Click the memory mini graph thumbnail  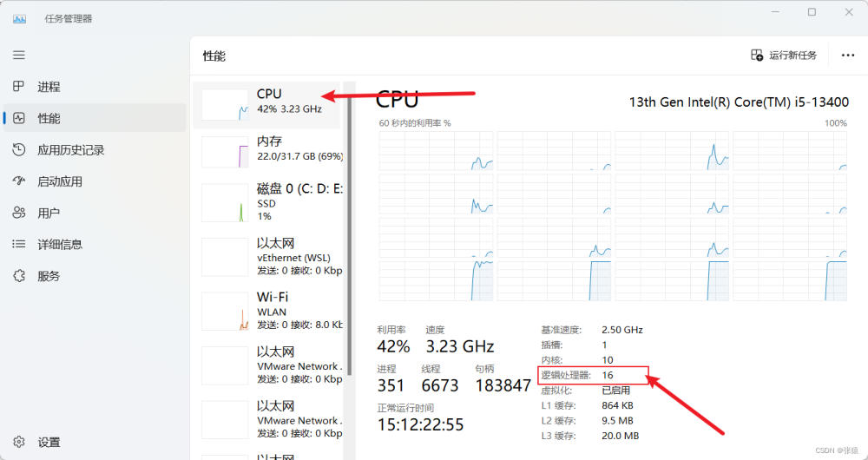[225, 152]
